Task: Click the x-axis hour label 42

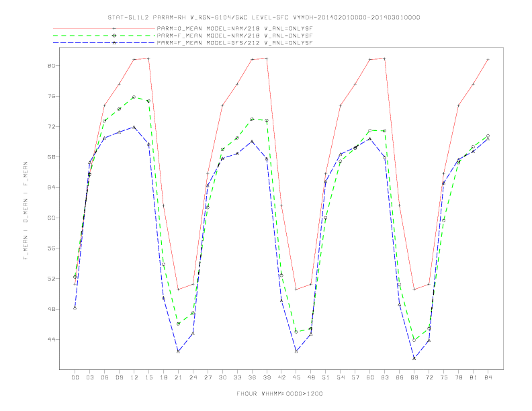Action: point(281,377)
